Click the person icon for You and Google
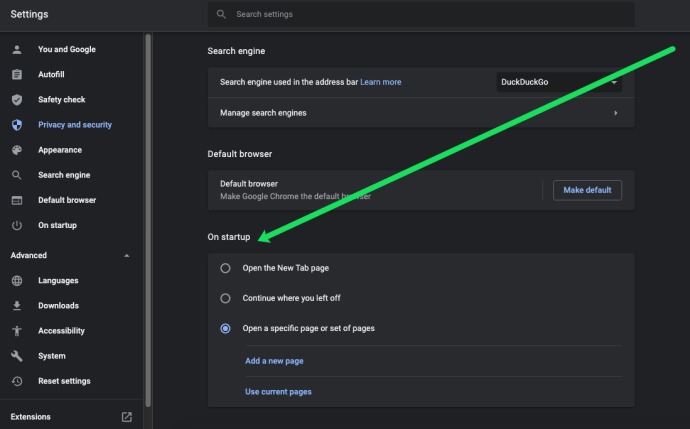690x429 pixels. pos(17,50)
